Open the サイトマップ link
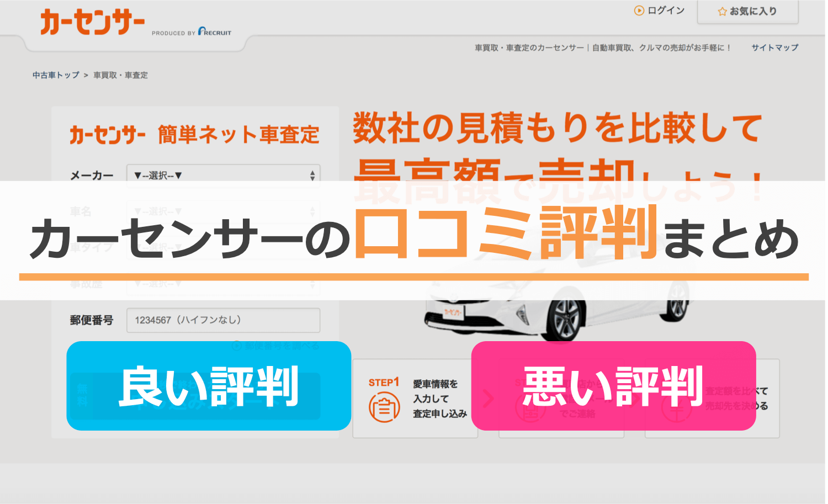828x504 pixels. 775,47
